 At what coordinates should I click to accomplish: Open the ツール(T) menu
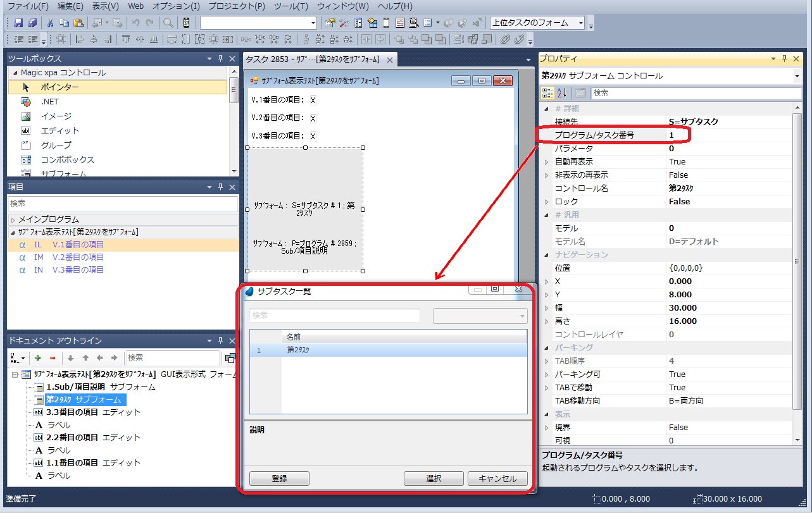point(290,6)
